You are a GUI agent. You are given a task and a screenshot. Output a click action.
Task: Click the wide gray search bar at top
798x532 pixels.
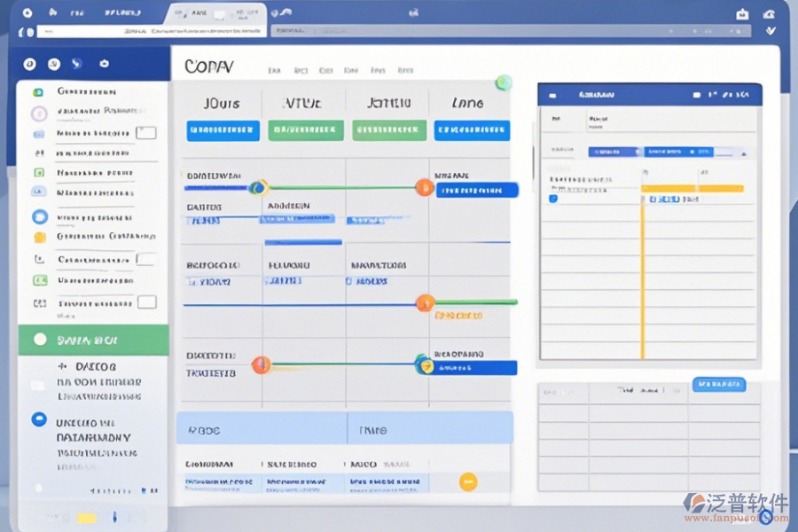(511, 31)
